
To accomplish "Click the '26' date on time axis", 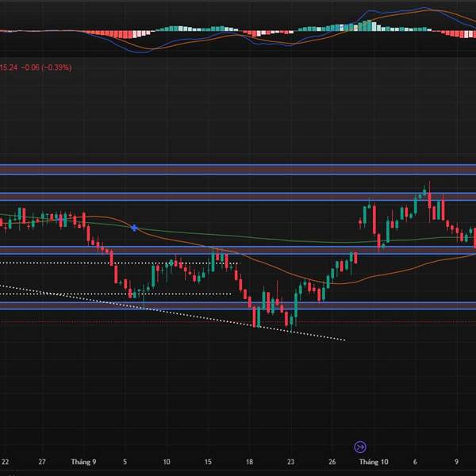I will click(x=332, y=462).
